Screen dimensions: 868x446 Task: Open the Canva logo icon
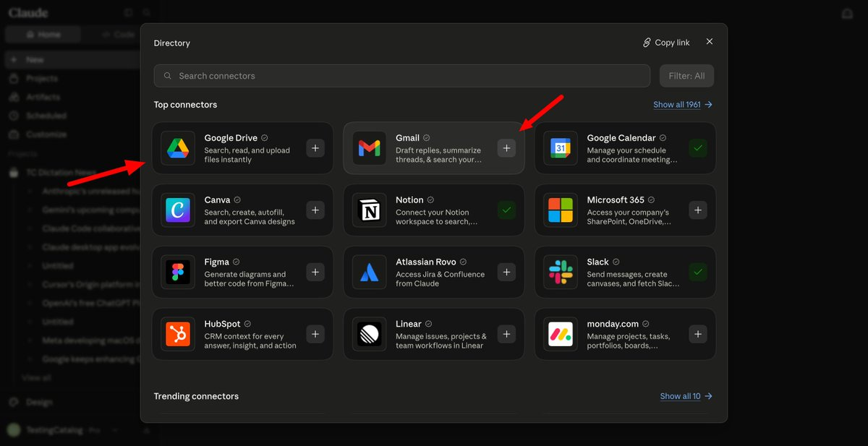(x=178, y=210)
